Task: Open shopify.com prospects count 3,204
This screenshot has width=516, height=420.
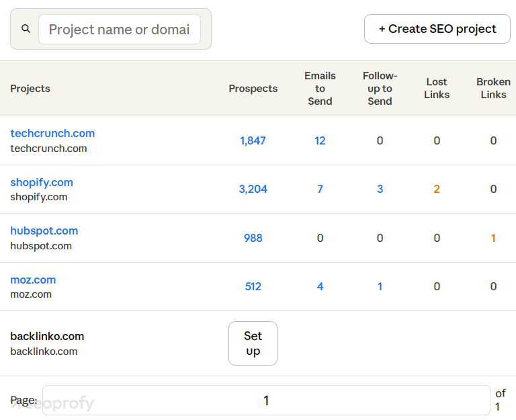Action: pos(253,190)
